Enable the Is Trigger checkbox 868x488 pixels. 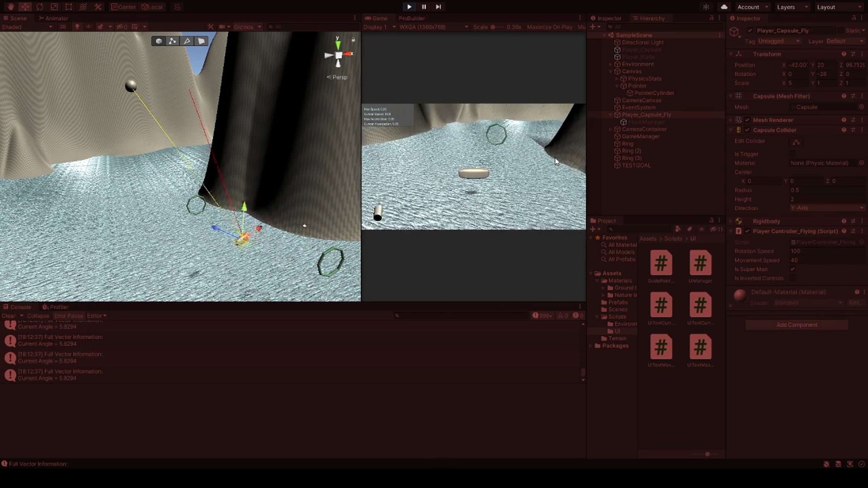[x=792, y=154]
